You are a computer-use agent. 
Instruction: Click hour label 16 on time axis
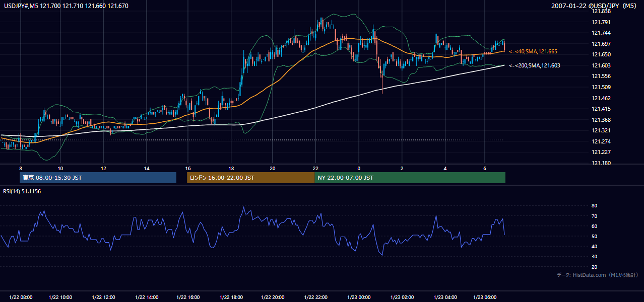tap(188, 168)
